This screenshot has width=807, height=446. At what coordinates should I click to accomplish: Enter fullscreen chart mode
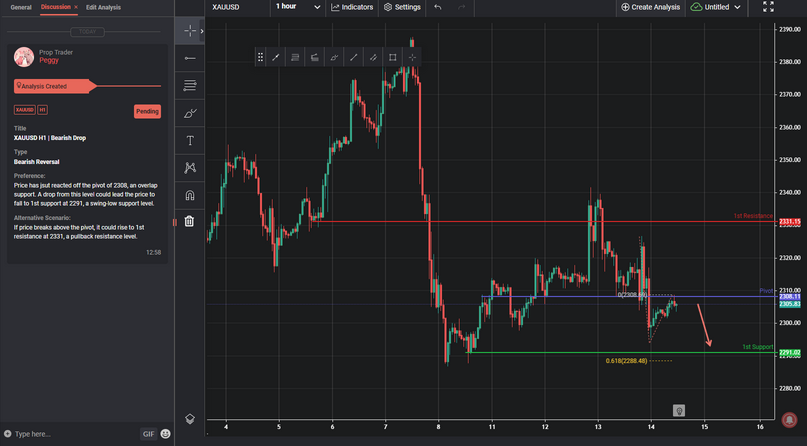[x=768, y=7]
